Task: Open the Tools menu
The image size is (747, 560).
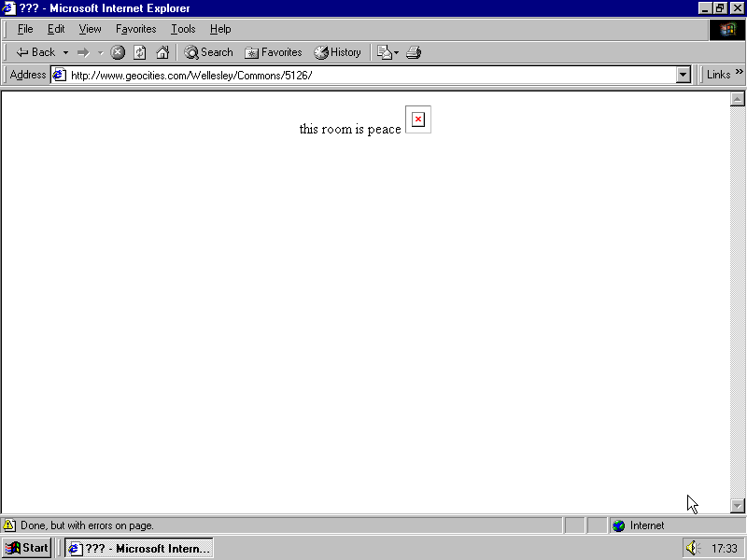Action: (x=183, y=29)
